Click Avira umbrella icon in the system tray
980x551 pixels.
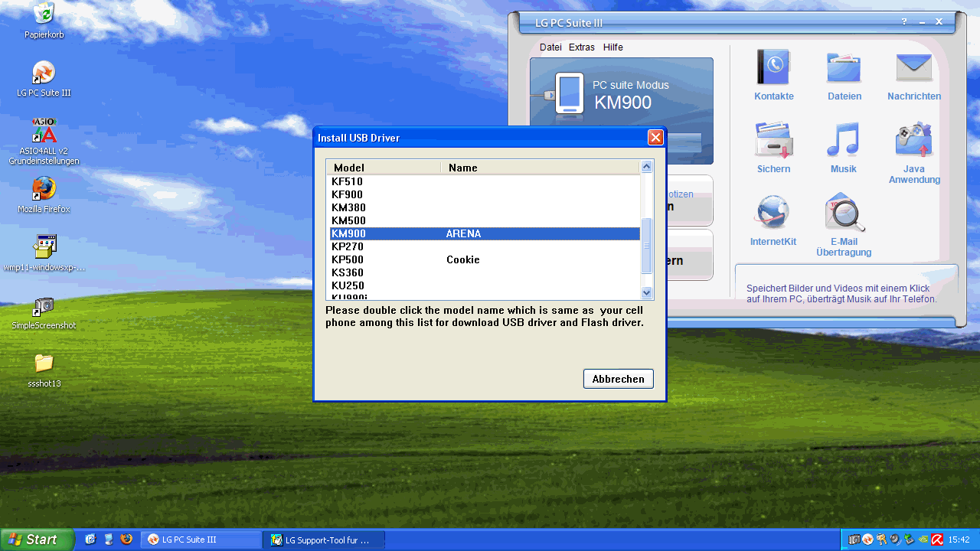[936, 540]
